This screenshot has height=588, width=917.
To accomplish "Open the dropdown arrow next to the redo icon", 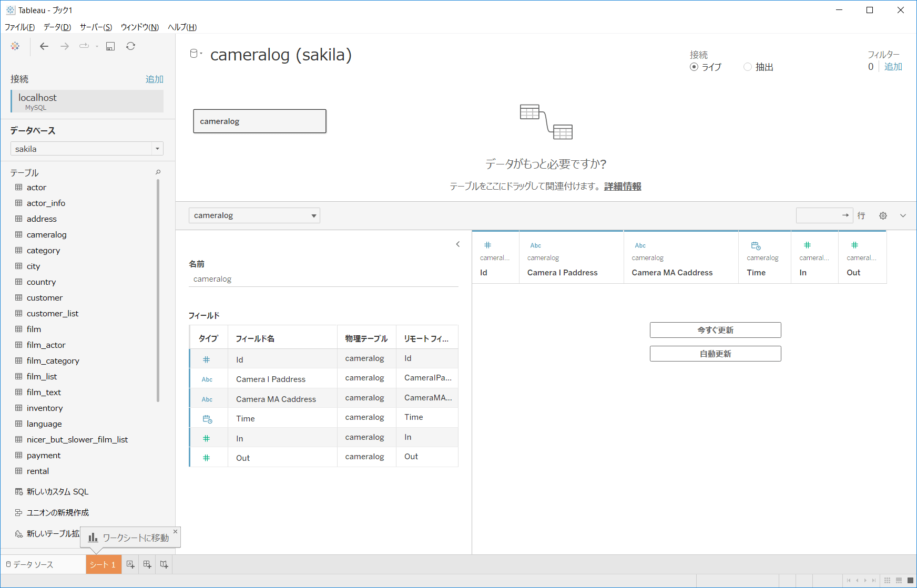I will [x=97, y=46].
